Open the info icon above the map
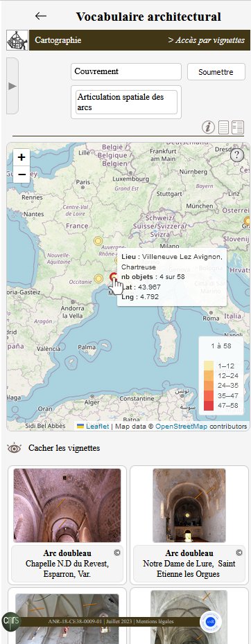251x644 pixels. [208, 127]
